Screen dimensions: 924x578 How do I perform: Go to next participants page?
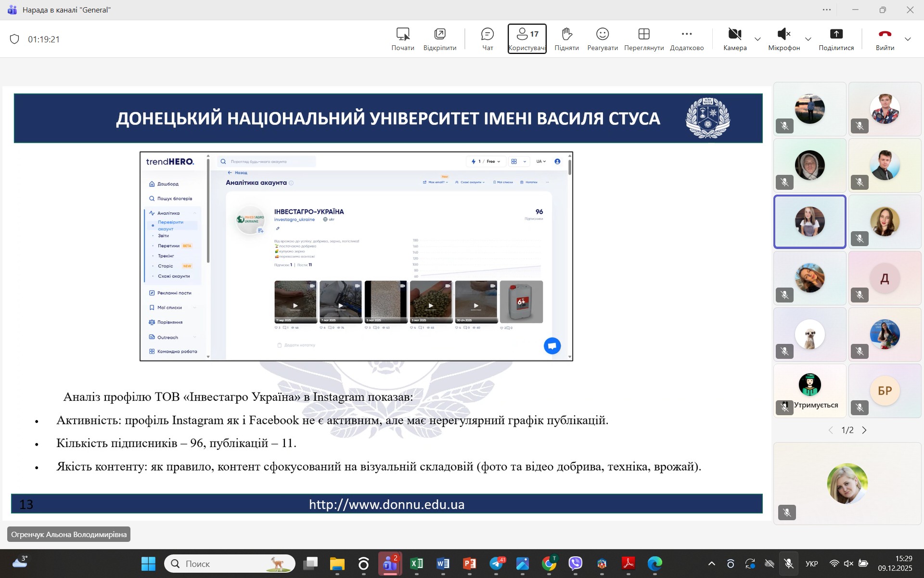[864, 430]
